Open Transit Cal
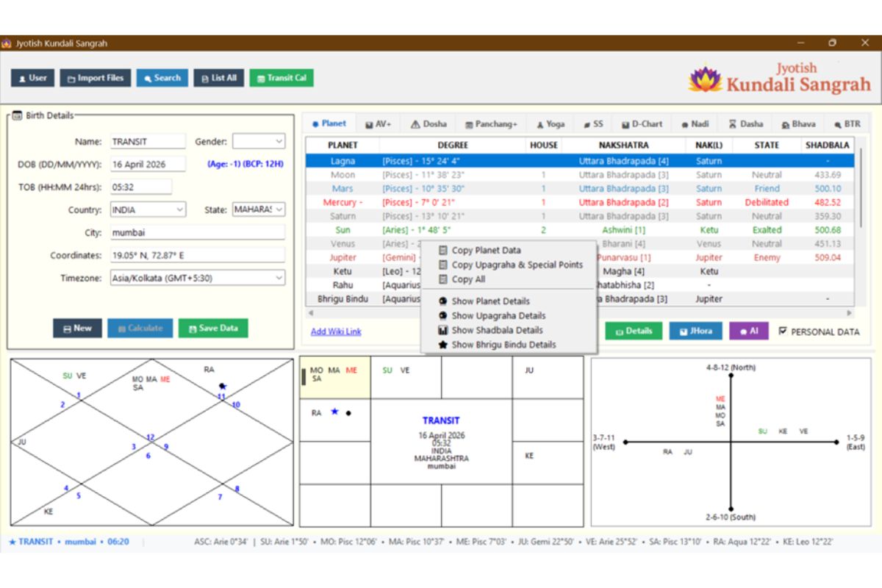882x588 pixels. (x=282, y=78)
